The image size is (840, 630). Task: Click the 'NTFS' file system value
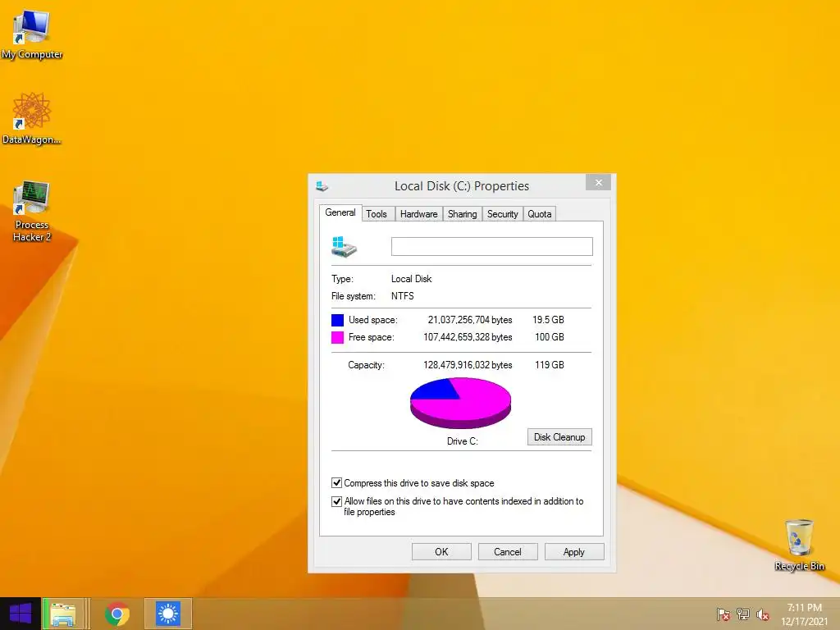(x=402, y=295)
